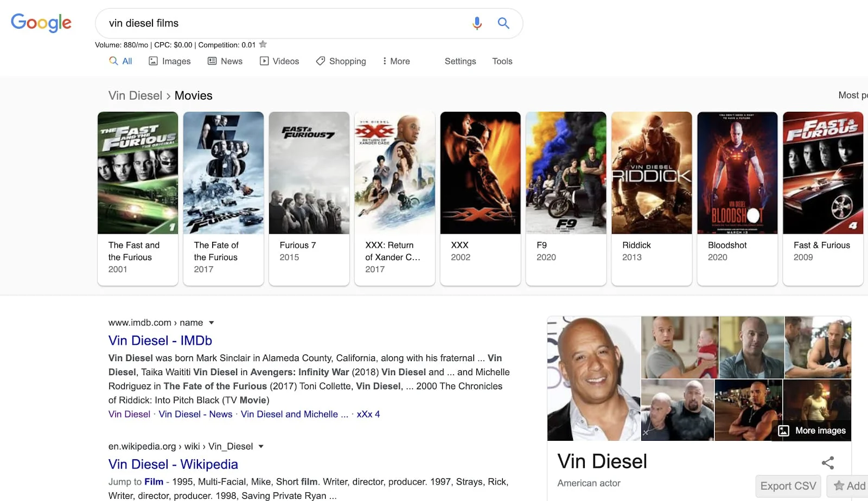Open the XXX 2002 movie poster
The width and height of the screenshot is (868, 501).
coord(481,173)
